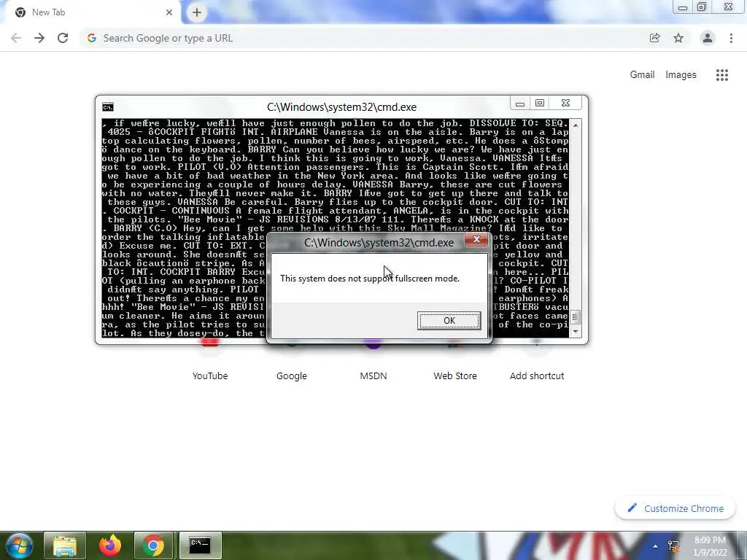Image resolution: width=747 pixels, height=560 pixels.
Task: Click the cmd scrollbar thumb
Action: pos(576,317)
